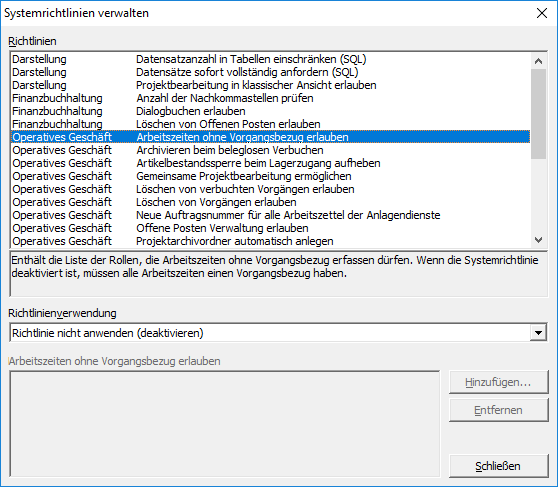The width and height of the screenshot is (558, 487).
Task: Click the scrollbar up arrow in Richtlinien list
Action: pyautogui.click(x=538, y=61)
